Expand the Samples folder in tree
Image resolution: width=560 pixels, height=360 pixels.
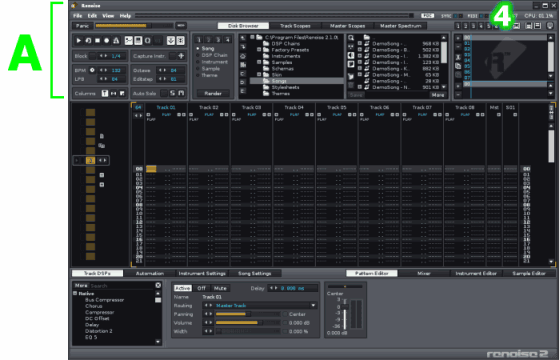pos(259,62)
